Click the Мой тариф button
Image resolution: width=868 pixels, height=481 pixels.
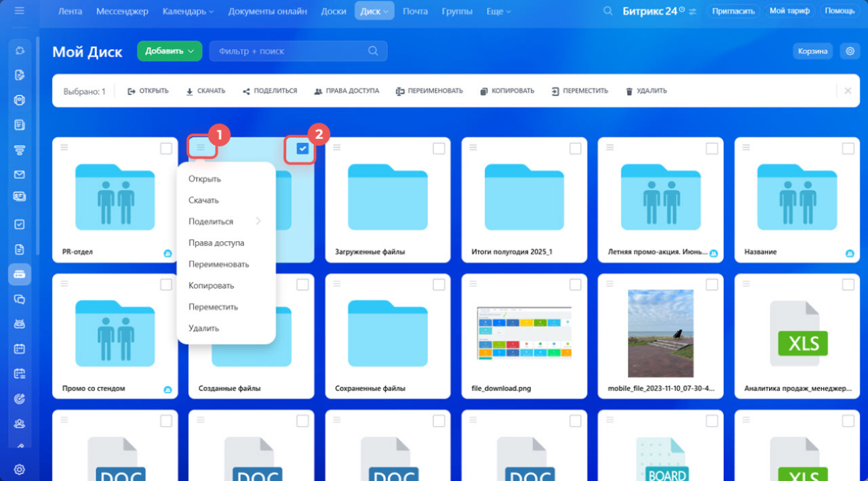point(790,11)
